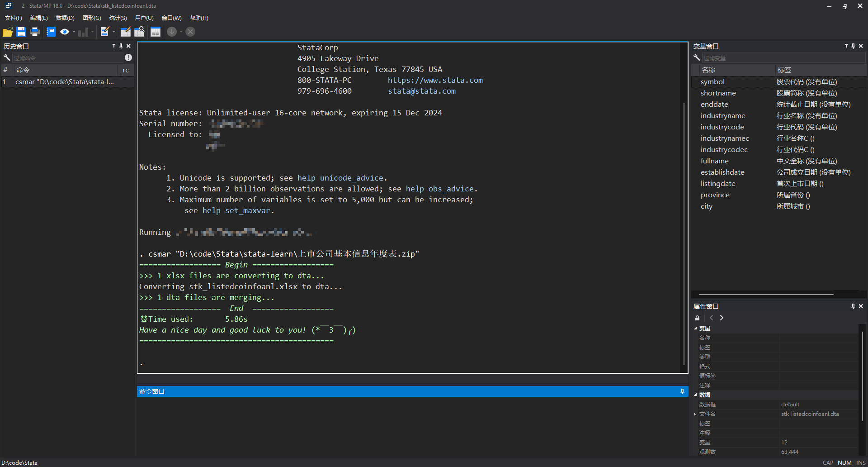Screen dimensions: 868x467
Task: Close the Properties window panel
Action: click(861, 306)
